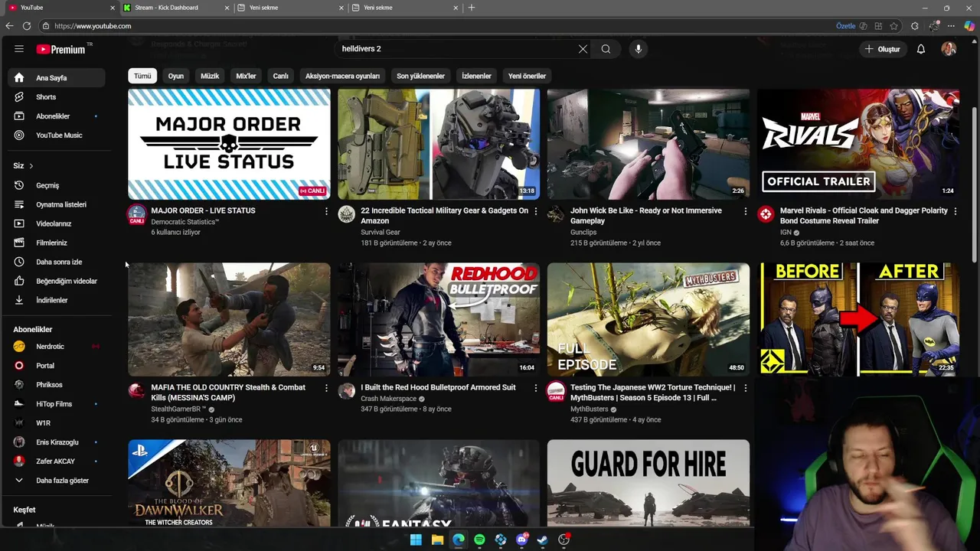Open İndirilenler
This screenshot has height=551, width=980.
[57, 300]
